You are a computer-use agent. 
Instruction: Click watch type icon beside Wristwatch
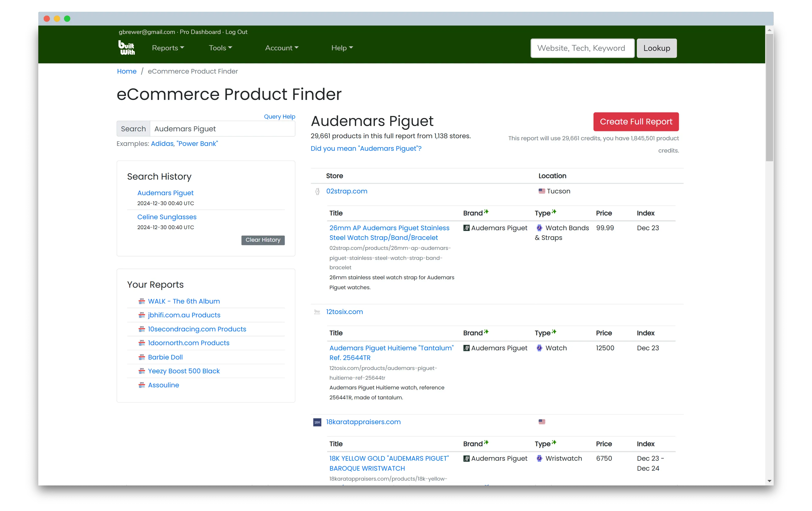(539, 458)
